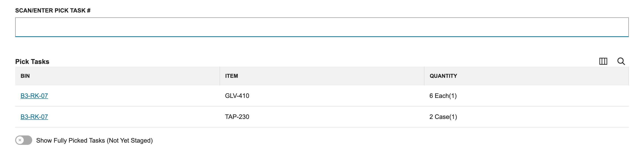The height and width of the screenshot is (152, 644).
Task: Click the 2 Case(1) quantity cell
Action: (x=443, y=117)
